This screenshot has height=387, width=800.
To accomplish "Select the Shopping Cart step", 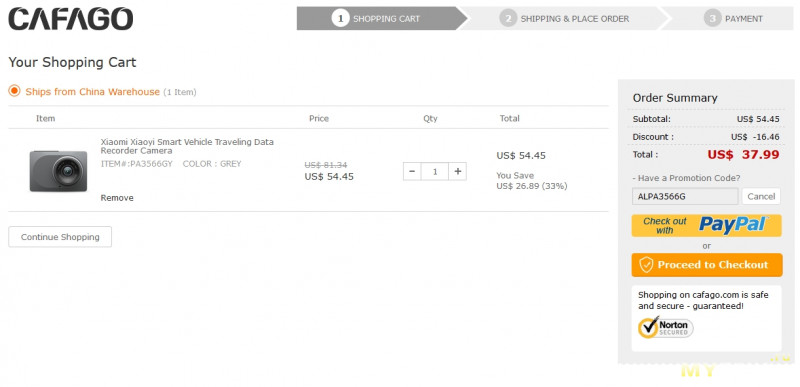I will click(382, 18).
